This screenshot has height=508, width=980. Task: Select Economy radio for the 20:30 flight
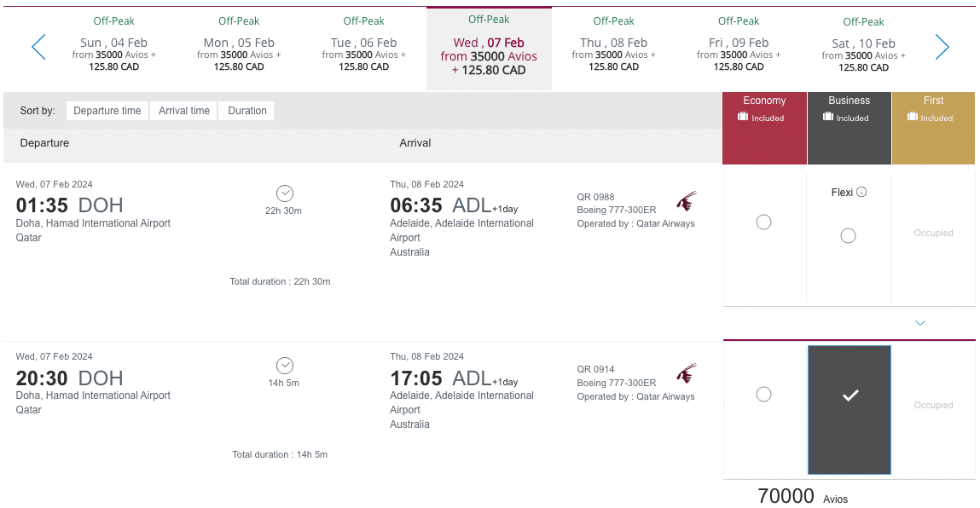point(764,394)
